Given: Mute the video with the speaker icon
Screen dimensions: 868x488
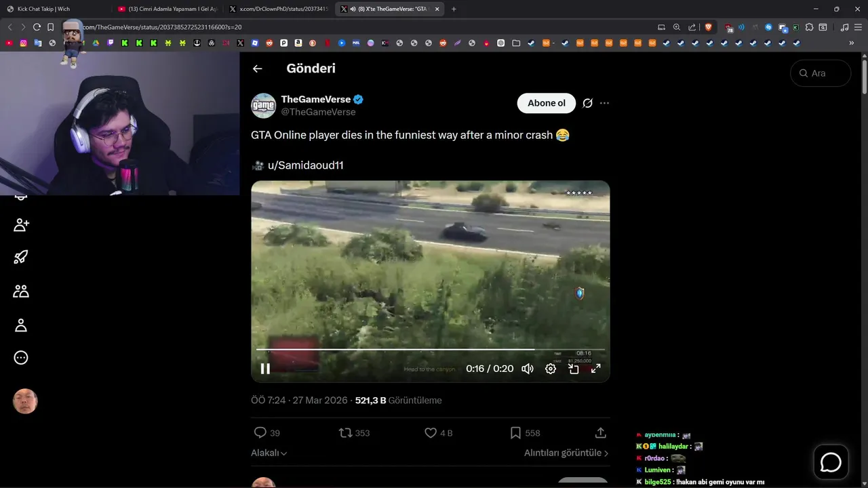Looking at the screenshot, I should pyautogui.click(x=528, y=369).
